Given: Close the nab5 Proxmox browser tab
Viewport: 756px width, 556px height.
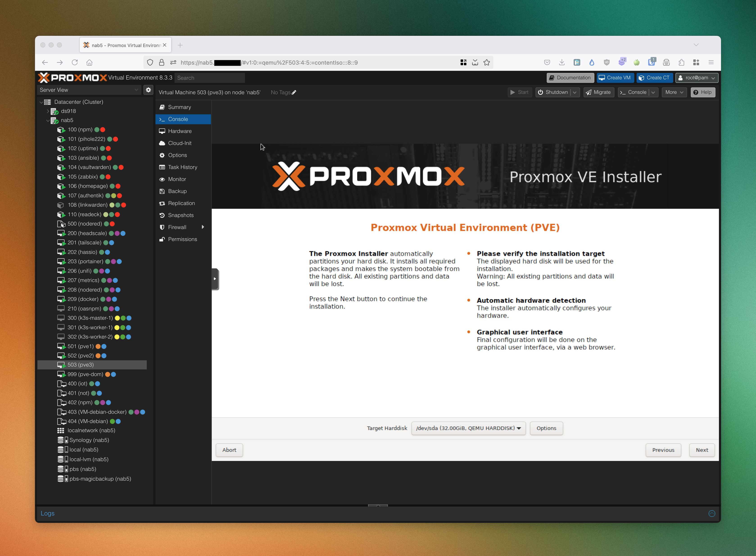Looking at the screenshot, I should 165,45.
